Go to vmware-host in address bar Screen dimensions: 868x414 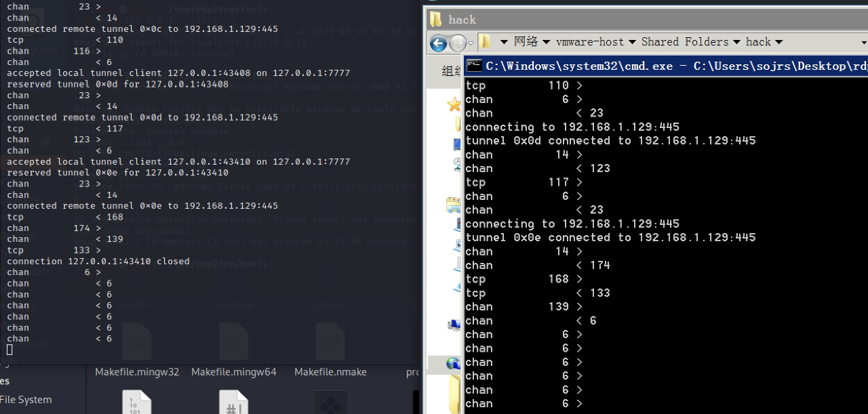(x=589, y=42)
